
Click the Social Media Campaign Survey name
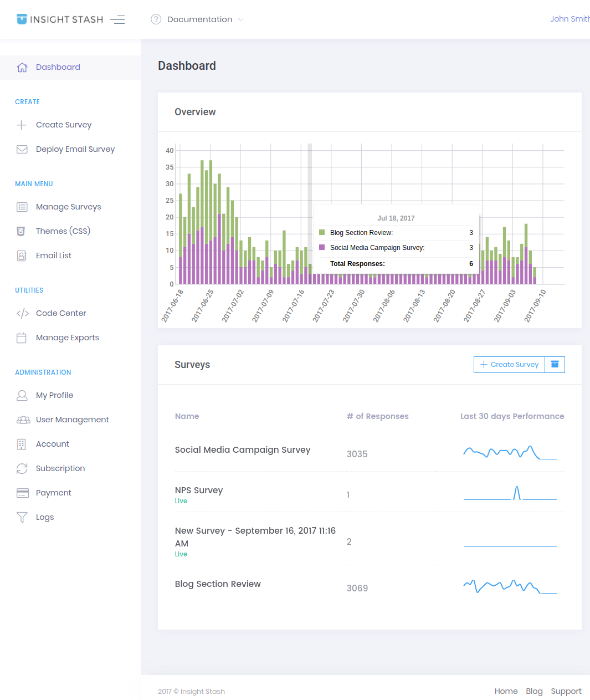tap(243, 449)
